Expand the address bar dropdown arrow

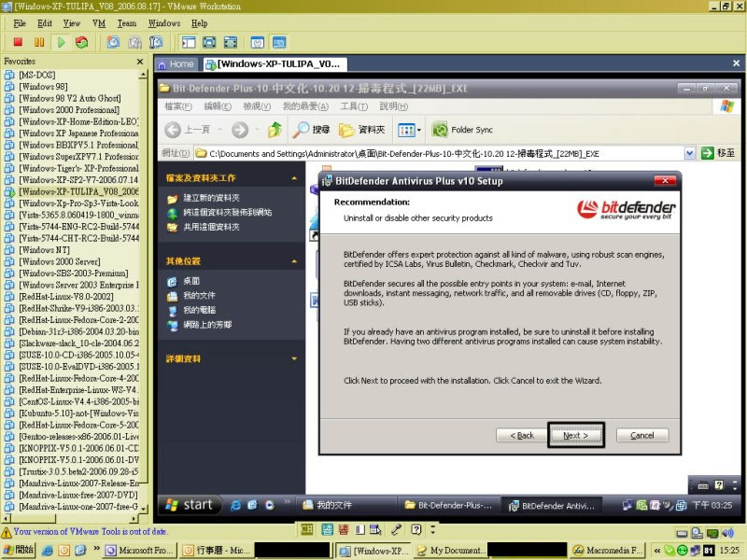click(x=689, y=153)
